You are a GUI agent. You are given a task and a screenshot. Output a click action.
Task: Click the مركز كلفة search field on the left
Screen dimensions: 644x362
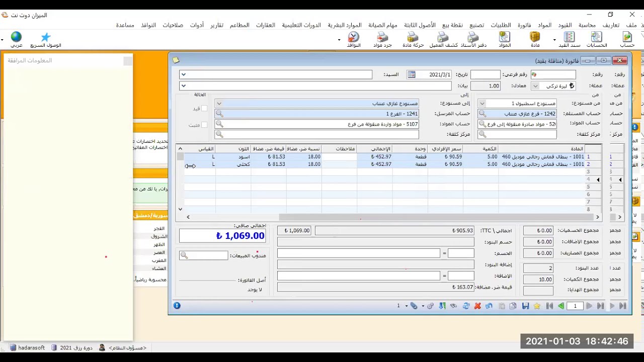coord(316,134)
